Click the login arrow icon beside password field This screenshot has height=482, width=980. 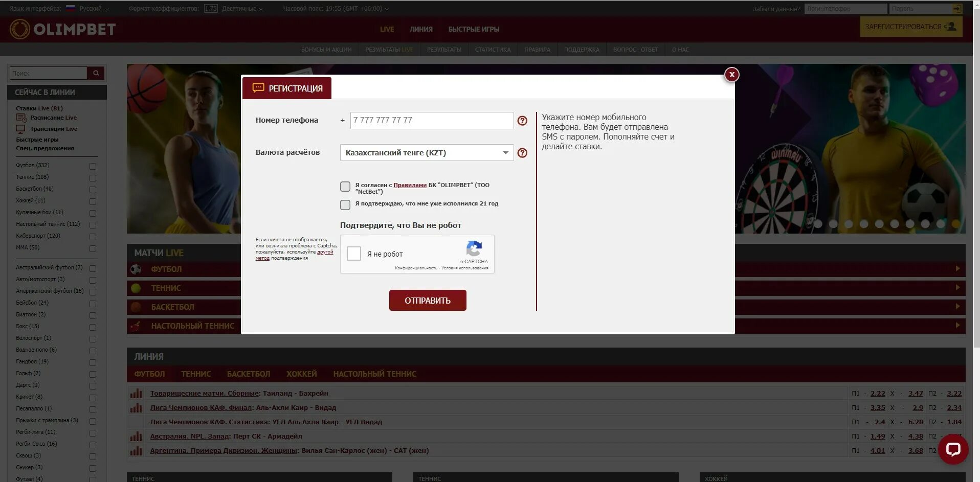pyautogui.click(x=957, y=9)
